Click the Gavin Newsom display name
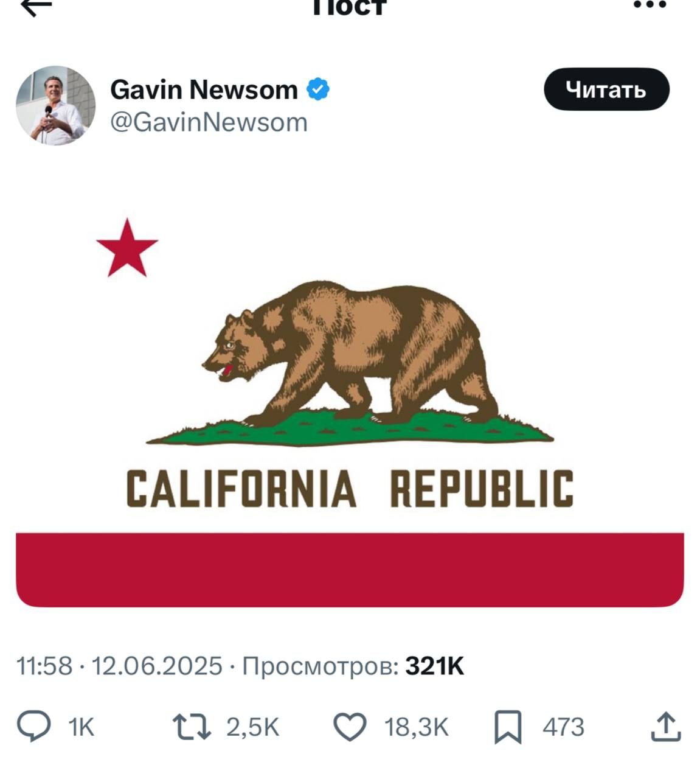 coord(204,89)
